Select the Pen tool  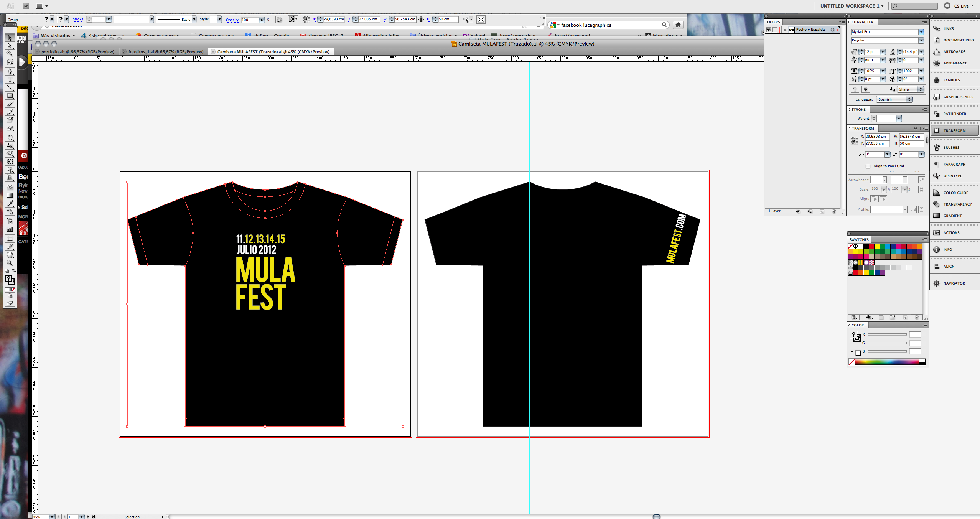click(x=10, y=71)
